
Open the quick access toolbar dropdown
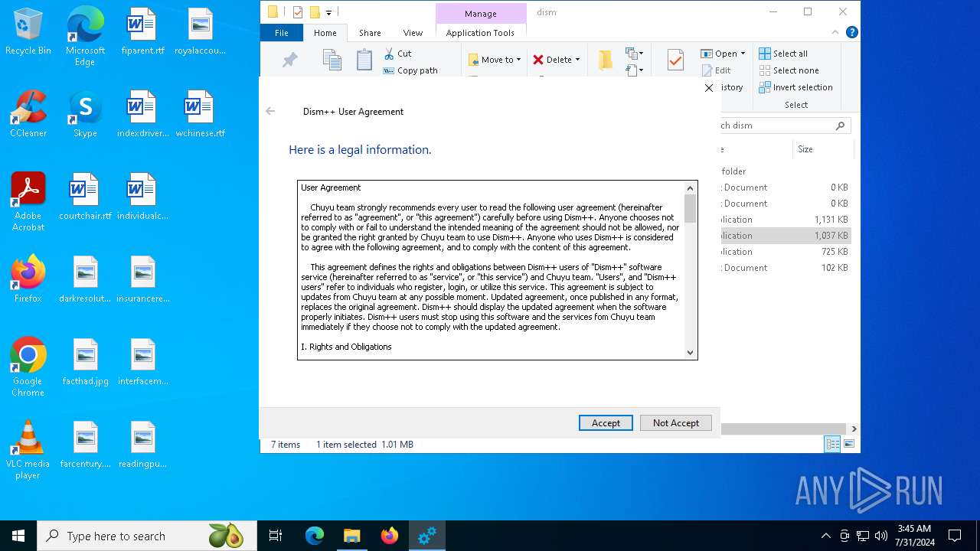328,12
